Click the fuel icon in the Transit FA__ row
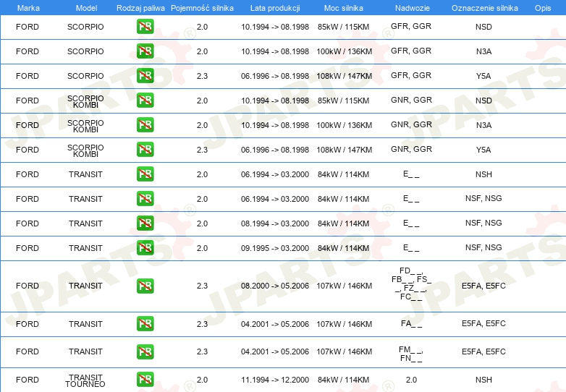566x392 pixels. point(145,323)
